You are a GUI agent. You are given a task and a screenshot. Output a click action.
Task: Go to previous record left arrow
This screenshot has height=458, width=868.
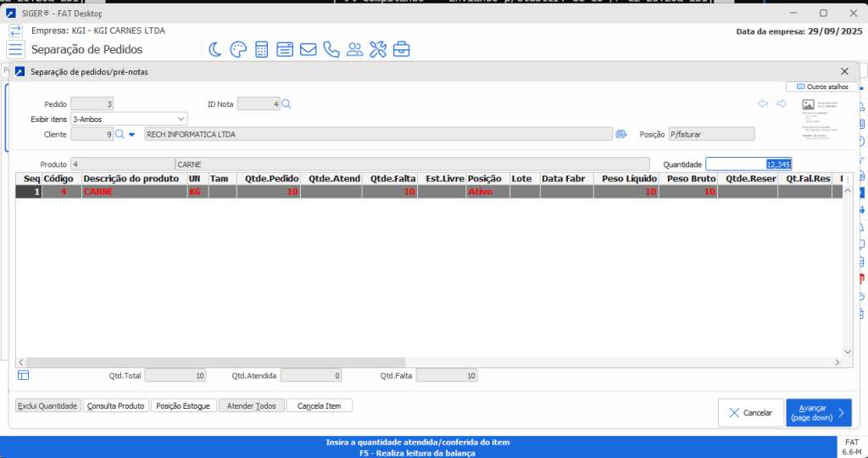click(763, 103)
